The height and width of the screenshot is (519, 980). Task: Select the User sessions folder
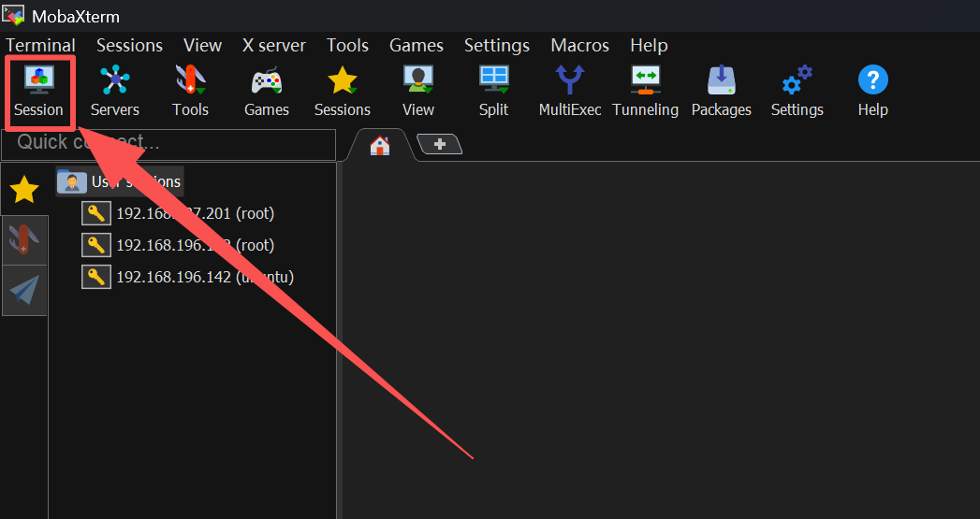click(x=120, y=181)
